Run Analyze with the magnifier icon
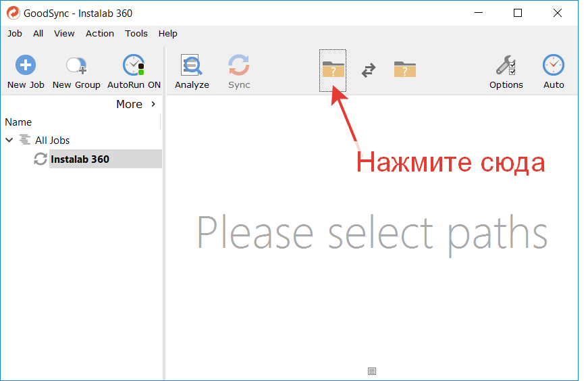Image resolution: width=588 pixels, height=381 pixels. (x=192, y=66)
